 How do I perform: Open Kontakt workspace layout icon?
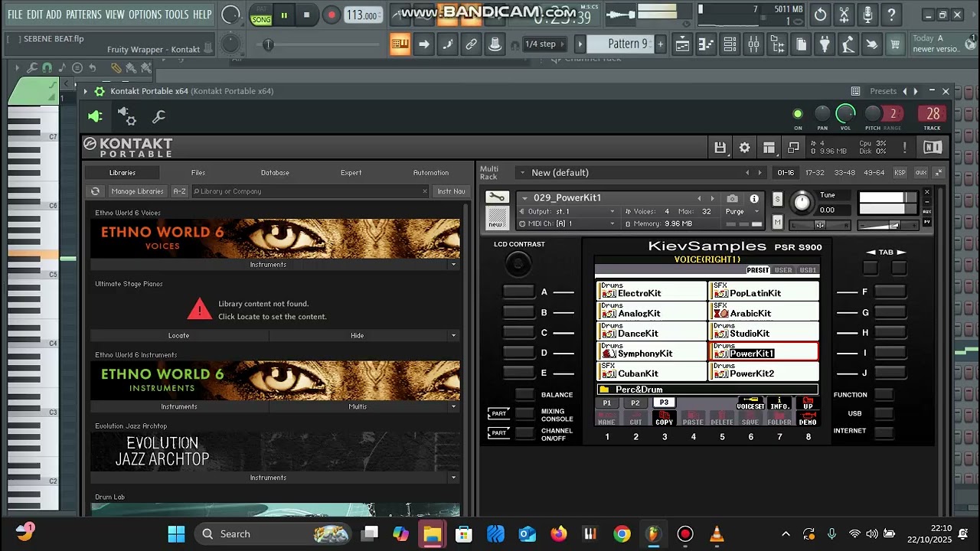(x=769, y=148)
